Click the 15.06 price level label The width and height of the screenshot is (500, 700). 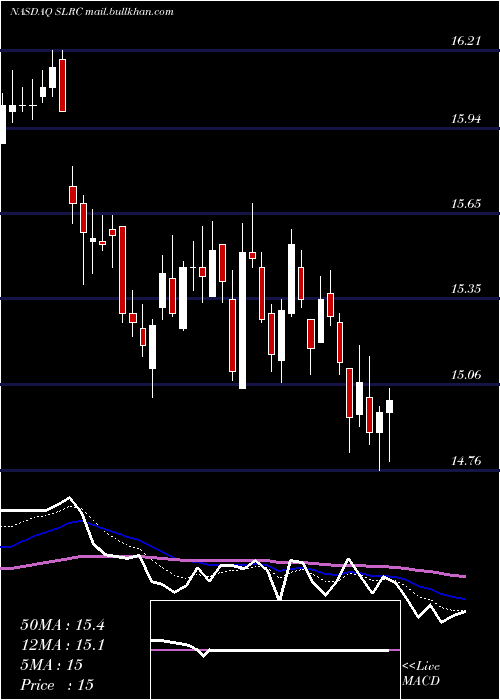click(x=466, y=375)
